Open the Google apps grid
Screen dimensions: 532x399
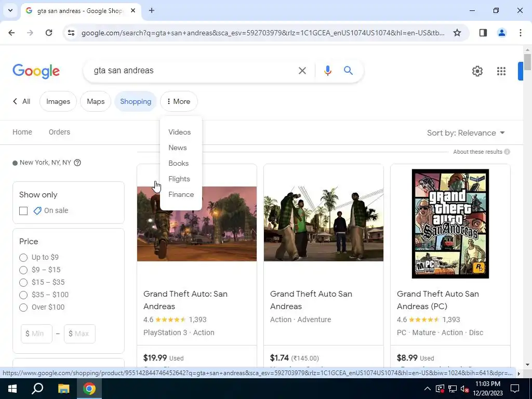(501, 71)
